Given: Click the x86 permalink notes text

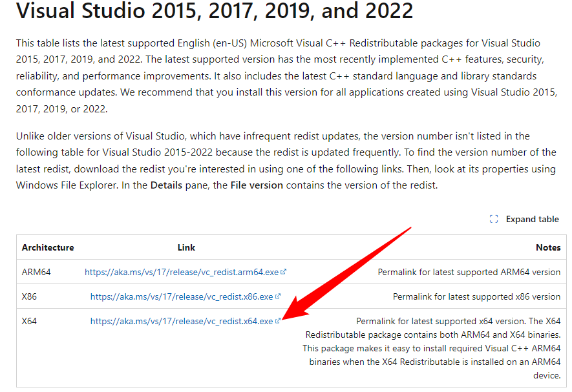Looking at the screenshot, I should pos(476,296).
